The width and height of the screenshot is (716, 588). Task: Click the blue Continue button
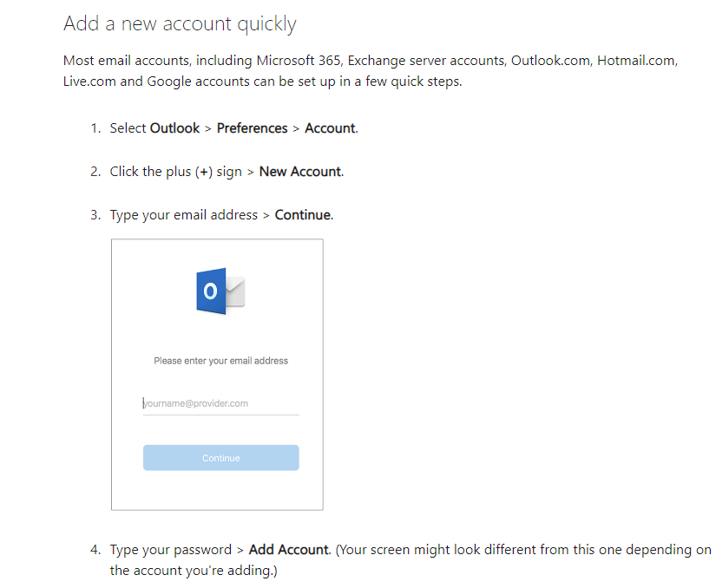tap(221, 458)
